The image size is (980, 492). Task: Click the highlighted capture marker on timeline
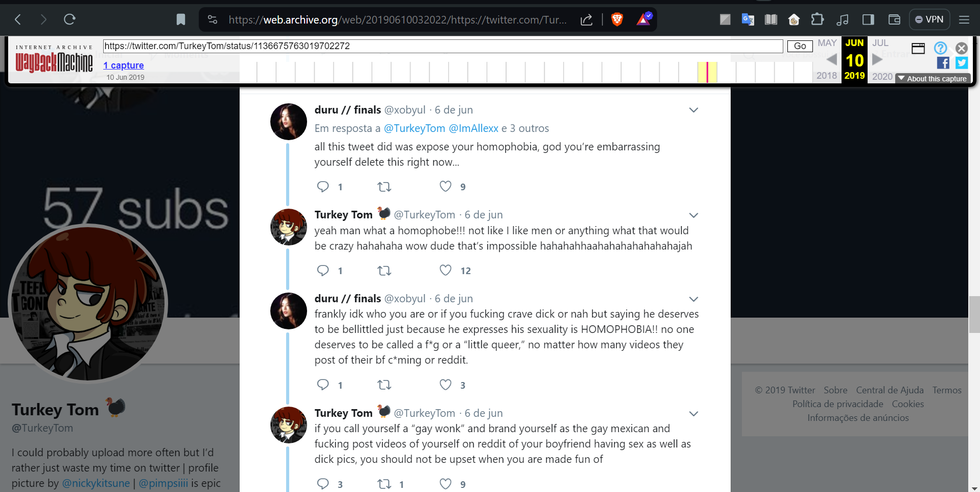coord(707,72)
